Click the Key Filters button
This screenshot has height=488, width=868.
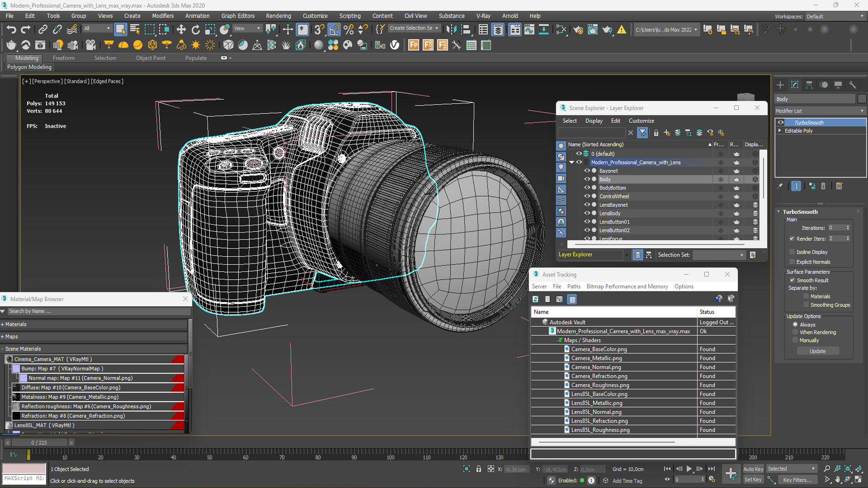(797, 480)
